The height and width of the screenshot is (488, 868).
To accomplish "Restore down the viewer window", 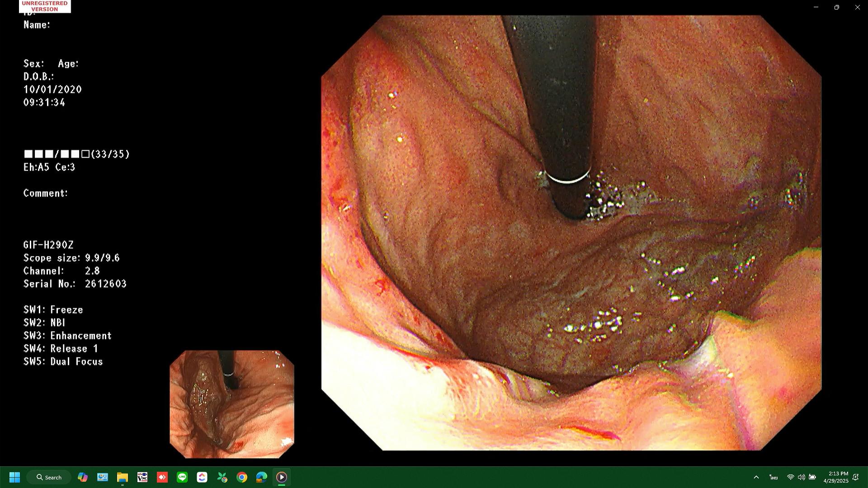I will pos(837,7).
